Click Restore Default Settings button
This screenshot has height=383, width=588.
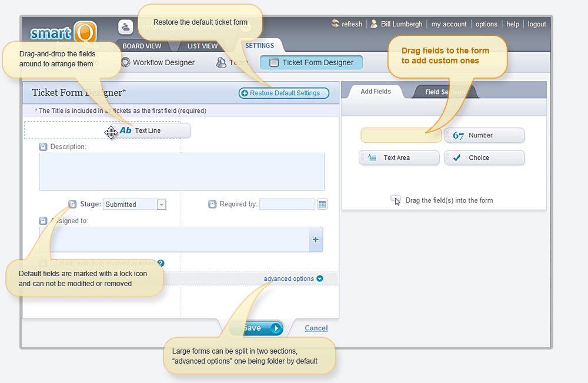point(284,93)
